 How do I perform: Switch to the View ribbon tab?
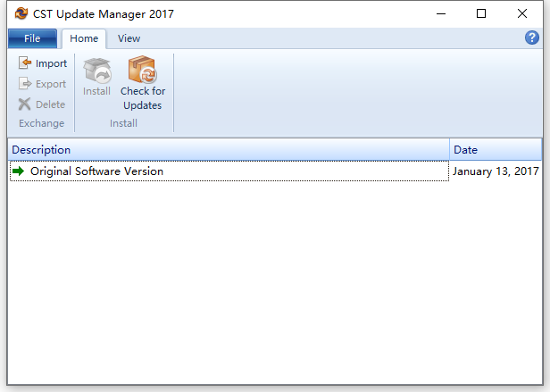click(x=129, y=38)
